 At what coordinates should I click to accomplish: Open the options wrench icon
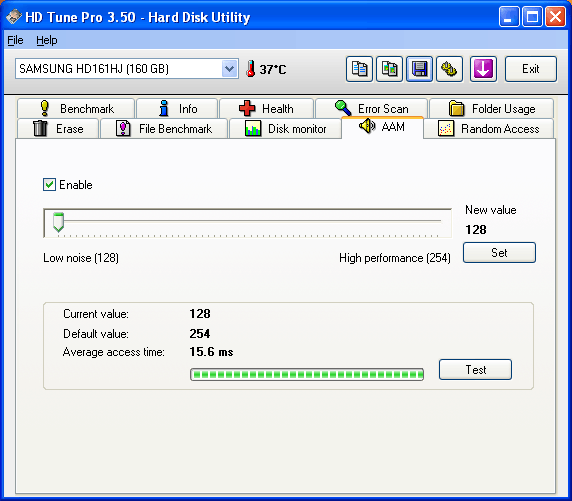pyautogui.click(x=449, y=69)
